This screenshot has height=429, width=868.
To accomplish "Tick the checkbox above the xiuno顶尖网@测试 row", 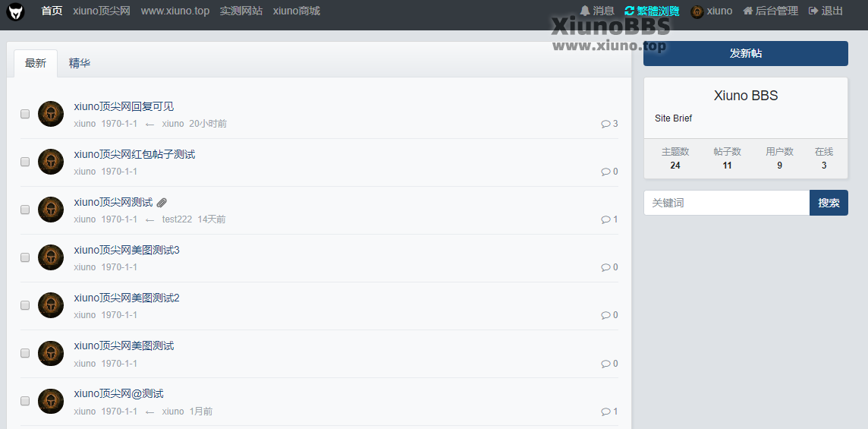I will [x=25, y=353].
